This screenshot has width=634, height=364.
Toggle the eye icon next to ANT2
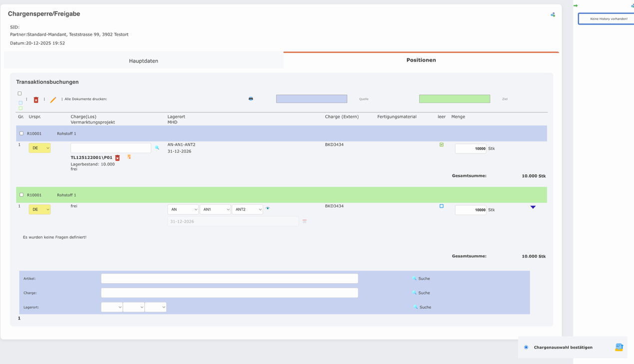[268, 208]
